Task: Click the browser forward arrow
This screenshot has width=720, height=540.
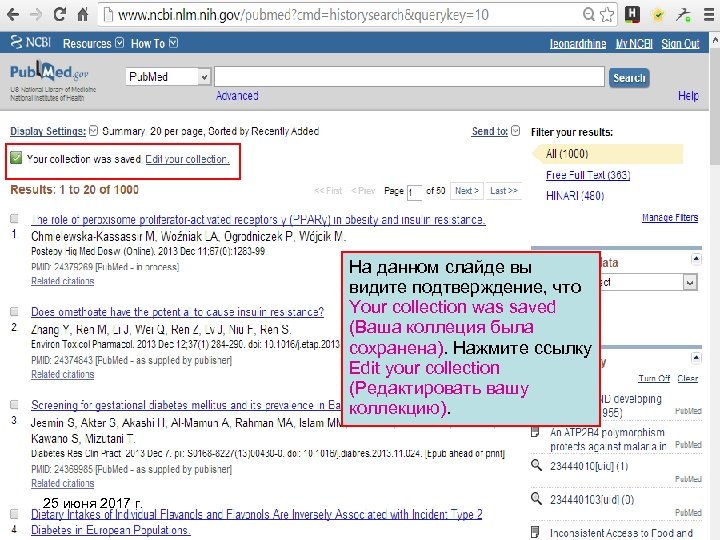Action: coord(35,15)
